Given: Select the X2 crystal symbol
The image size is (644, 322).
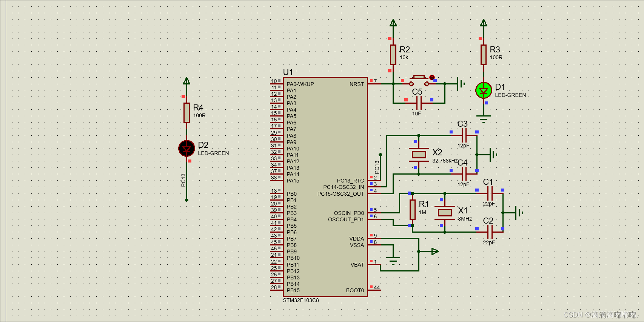Looking at the screenshot, I should (x=419, y=155).
